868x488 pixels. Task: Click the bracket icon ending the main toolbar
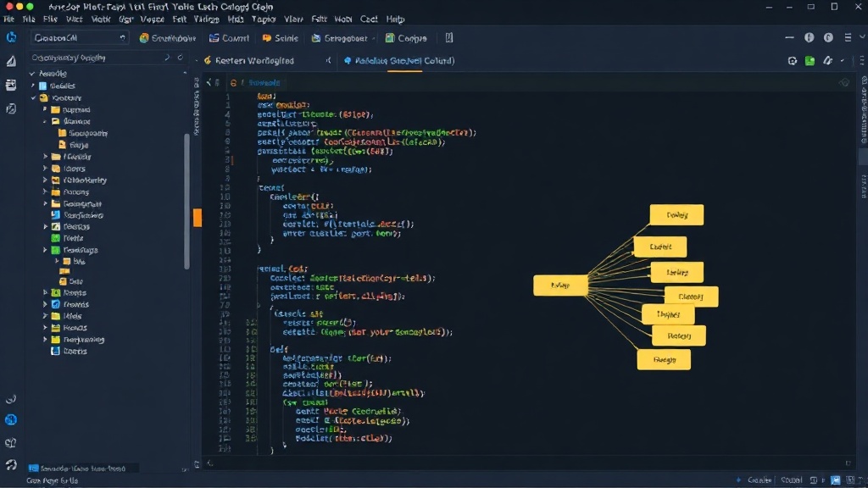449,37
